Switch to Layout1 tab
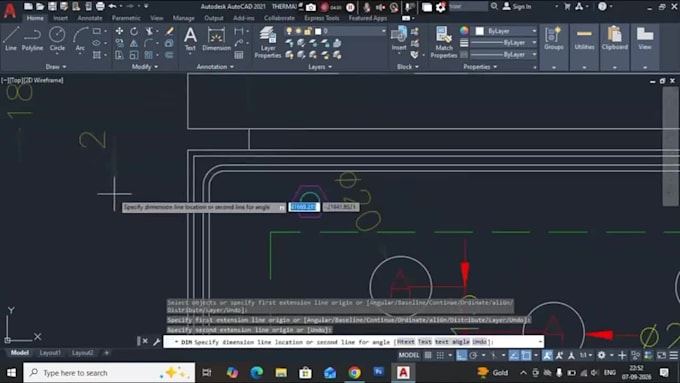680x383 pixels. (x=50, y=353)
